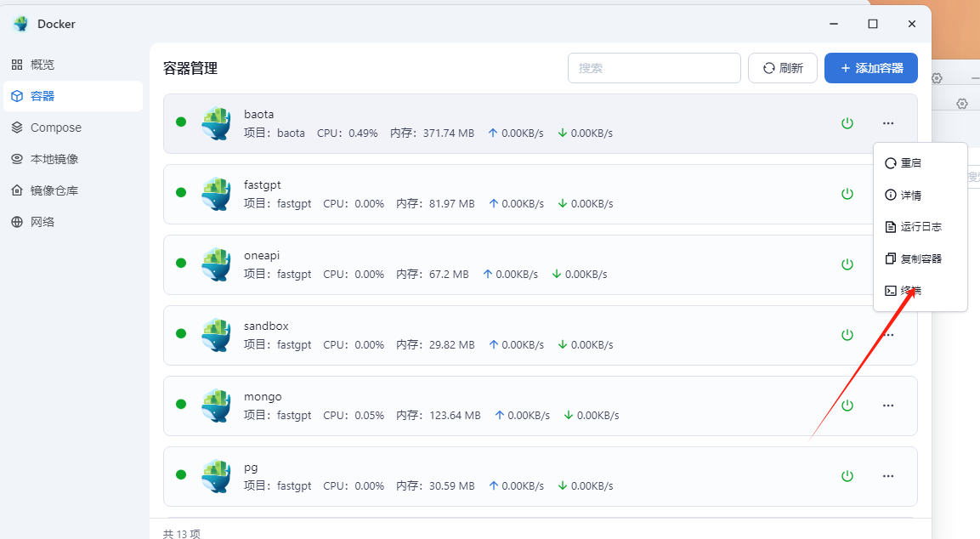The width and height of the screenshot is (980, 539).
Task: Toggle the power button for pg
Action: pyautogui.click(x=847, y=476)
